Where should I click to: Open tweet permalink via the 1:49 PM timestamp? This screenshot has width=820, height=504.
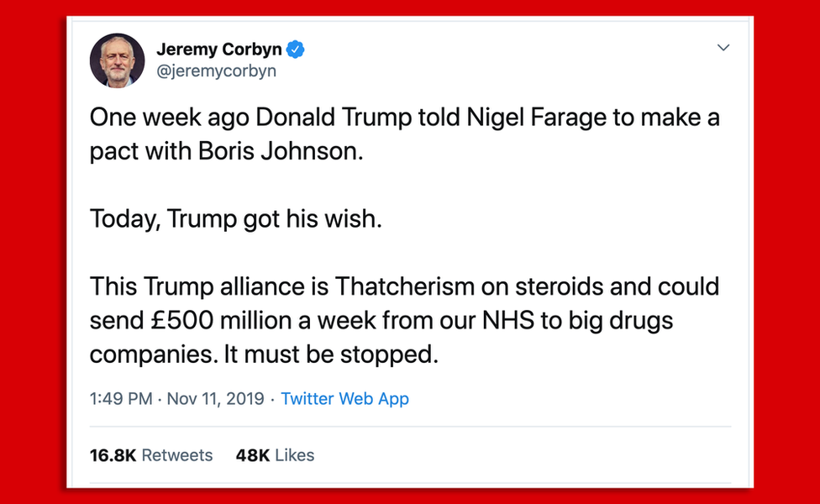click(x=119, y=399)
